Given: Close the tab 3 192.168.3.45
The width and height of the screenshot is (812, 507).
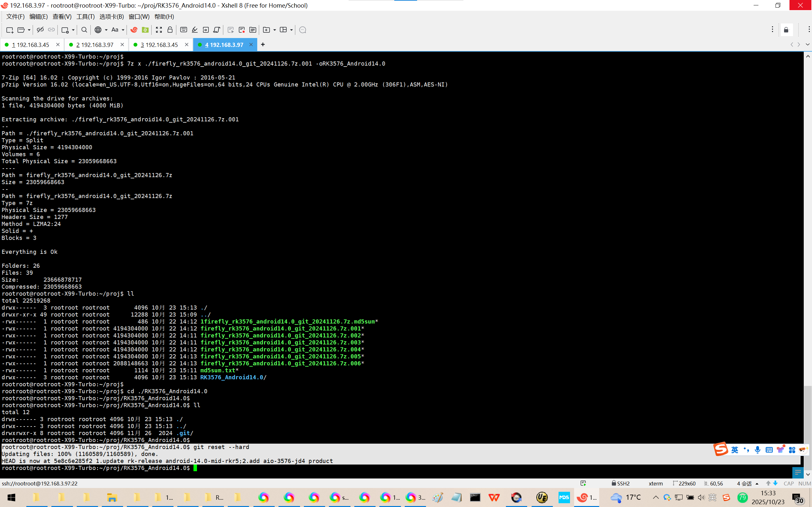Looking at the screenshot, I should coord(187,45).
